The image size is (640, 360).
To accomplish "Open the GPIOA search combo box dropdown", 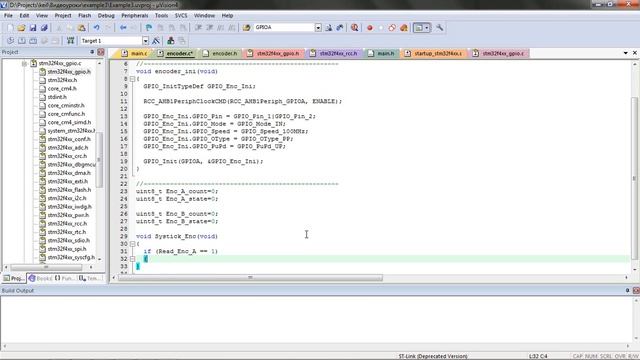I will click(x=318, y=28).
